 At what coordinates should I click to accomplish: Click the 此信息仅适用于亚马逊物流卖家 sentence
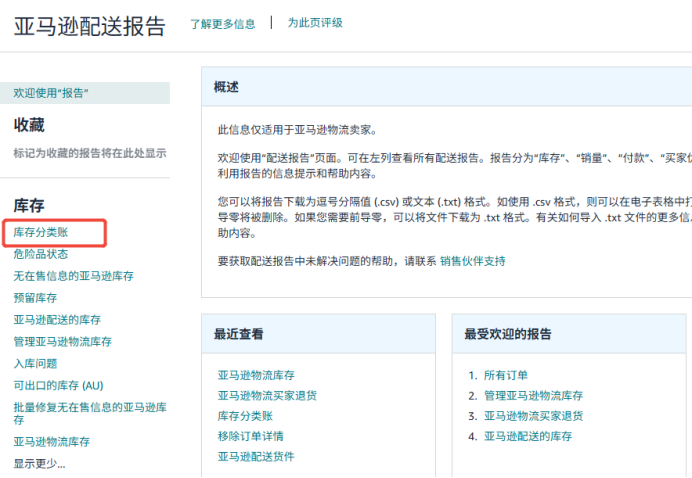click(297, 130)
